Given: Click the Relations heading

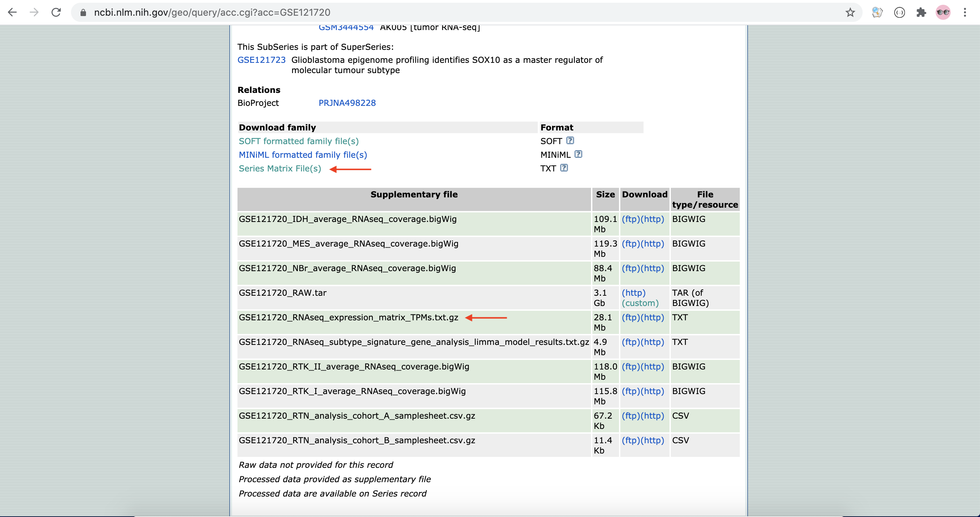Looking at the screenshot, I should coord(259,90).
